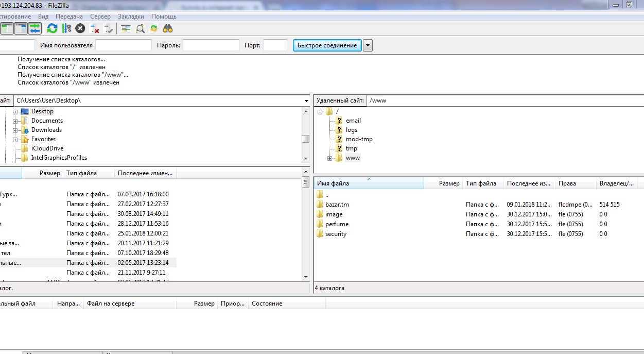Viewport: 644px width, 354px height.
Task: Click local tree scrollbar up arrow
Action: coord(306,110)
